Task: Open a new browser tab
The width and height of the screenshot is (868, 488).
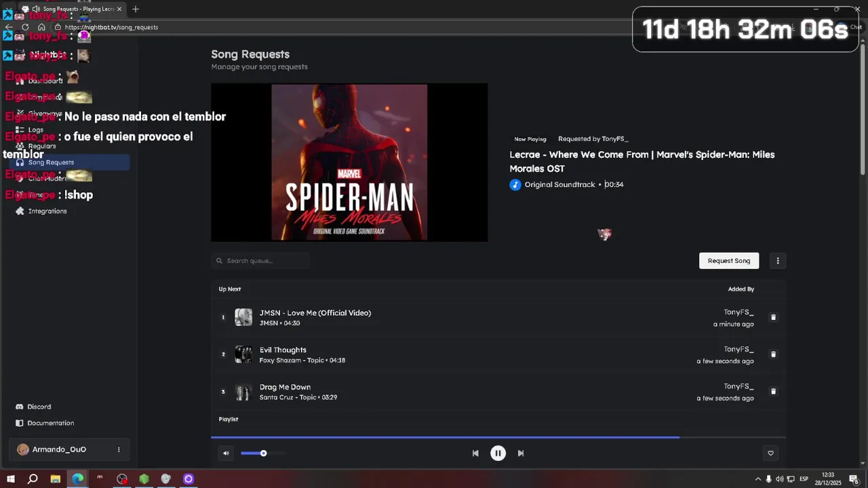Action: 136,9
